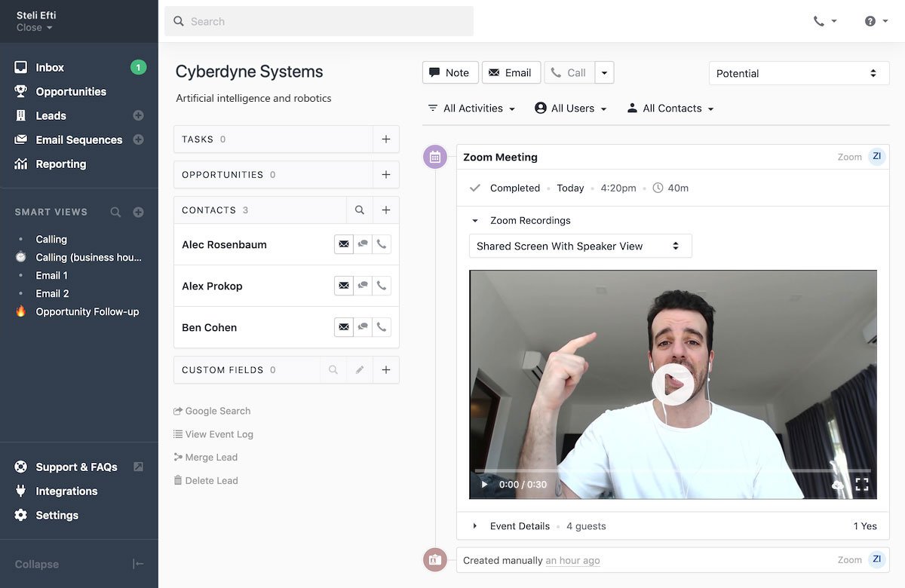
Task: Edit custom fields pencil icon
Action: pos(360,370)
